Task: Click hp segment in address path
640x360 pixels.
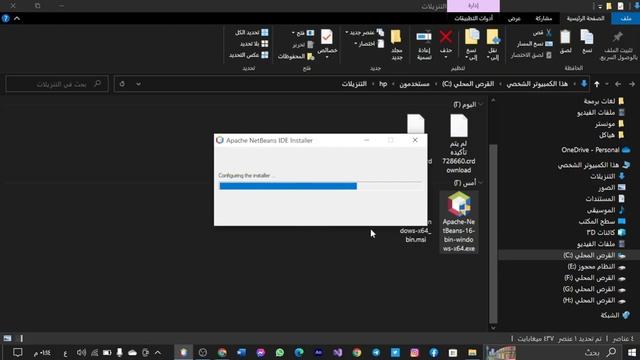Action: pyautogui.click(x=383, y=84)
